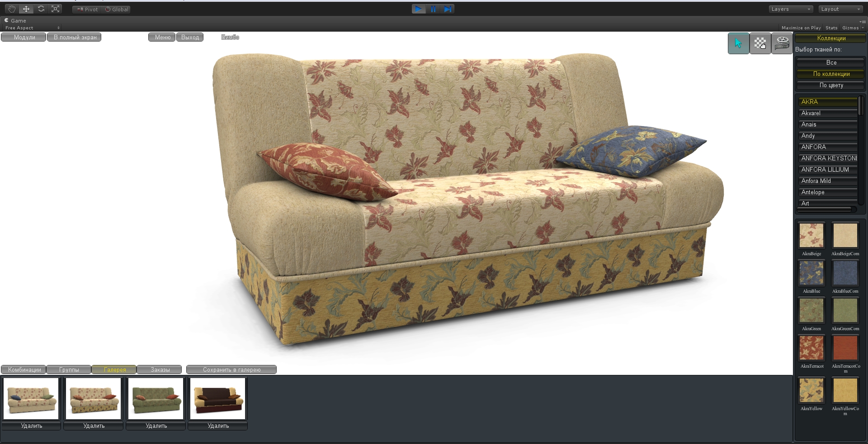Image resolution: width=868 pixels, height=444 pixels.
Task: Open the Layers dropdown
Action: click(x=791, y=9)
